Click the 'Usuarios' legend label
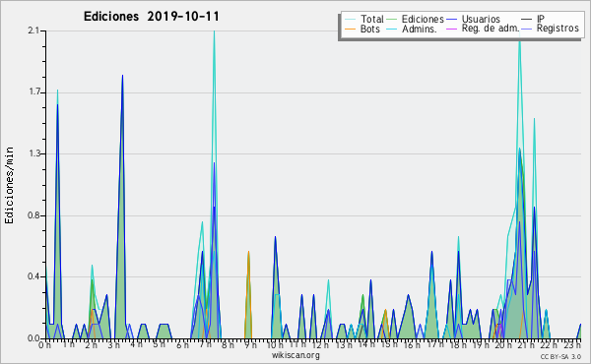The height and width of the screenshot is (364, 591). (481, 19)
